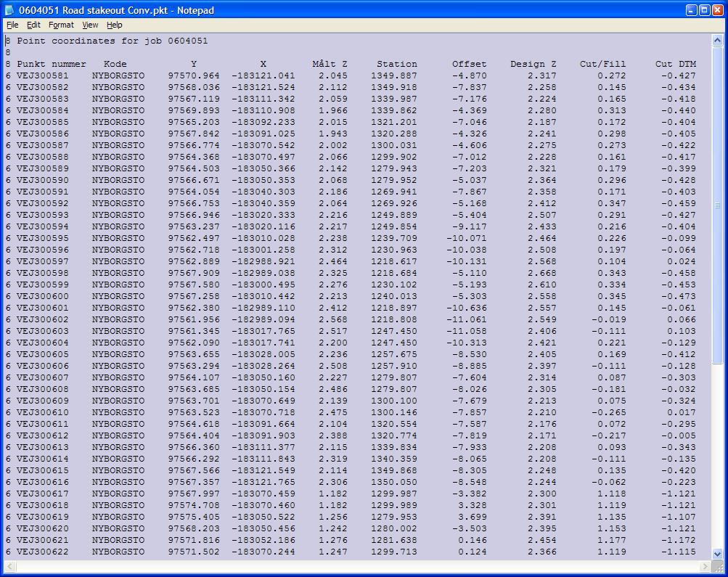
Task: Open the Format menu
Action: [x=60, y=24]
